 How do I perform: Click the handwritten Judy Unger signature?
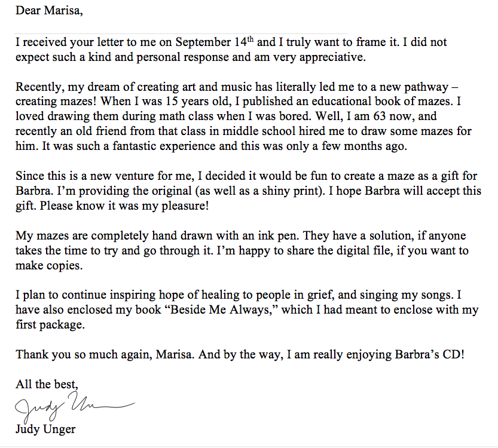[x=72, y=407]
